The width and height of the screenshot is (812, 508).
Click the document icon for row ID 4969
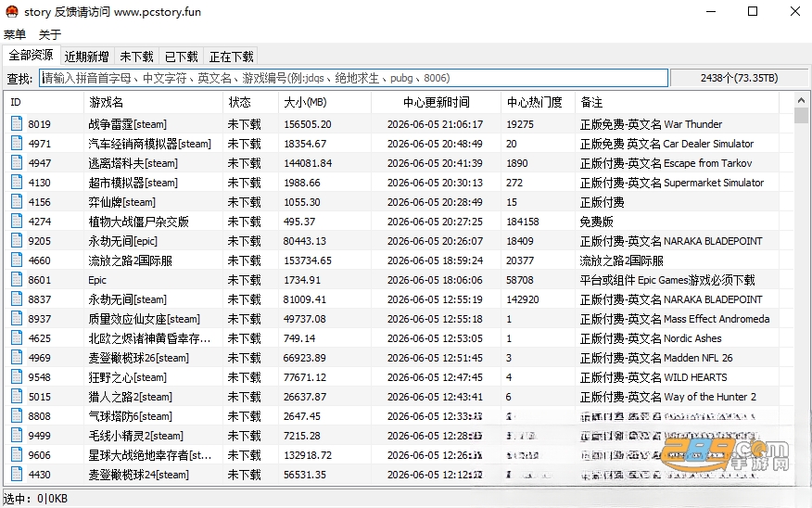tap(17, 358)
